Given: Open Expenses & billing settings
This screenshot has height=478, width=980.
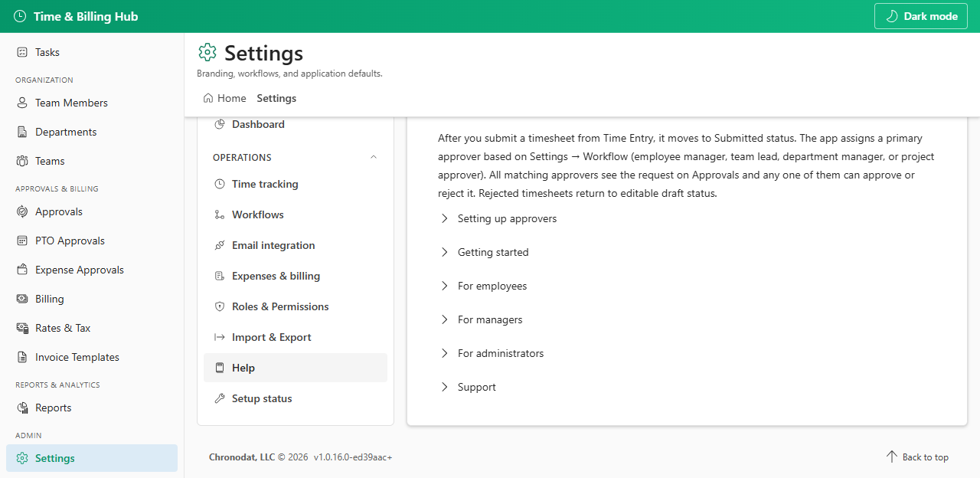Looking at the screenshot, I should tap(296, 276).
